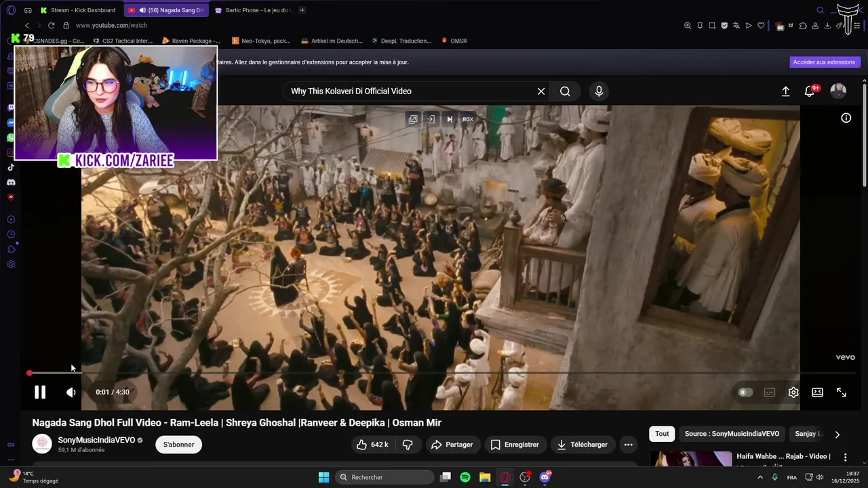Open the ad blocker shield icon
The image size is (868, 488).
click(724, 26)
